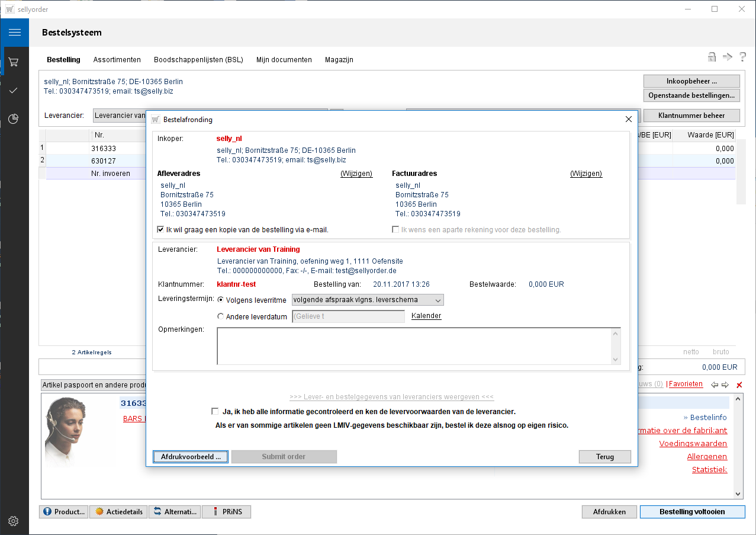Click the checkmark icon in sidebar

(x=14, y=90)
